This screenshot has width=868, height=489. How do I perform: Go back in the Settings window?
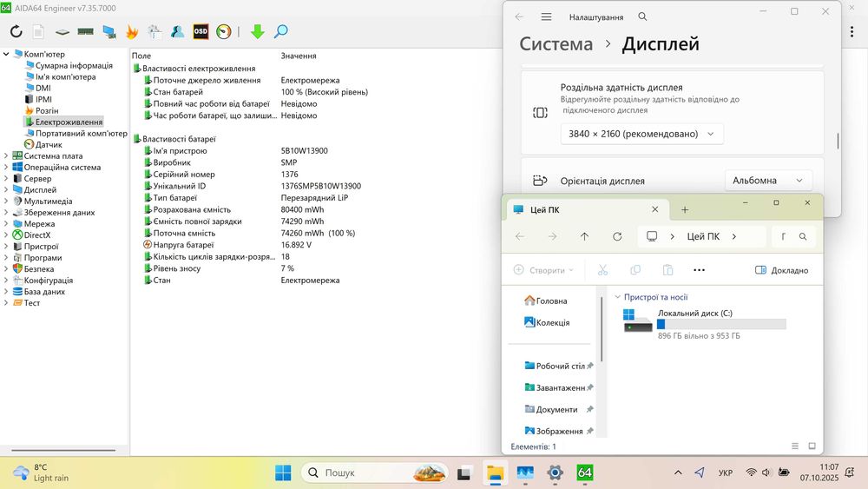(519, 17)
